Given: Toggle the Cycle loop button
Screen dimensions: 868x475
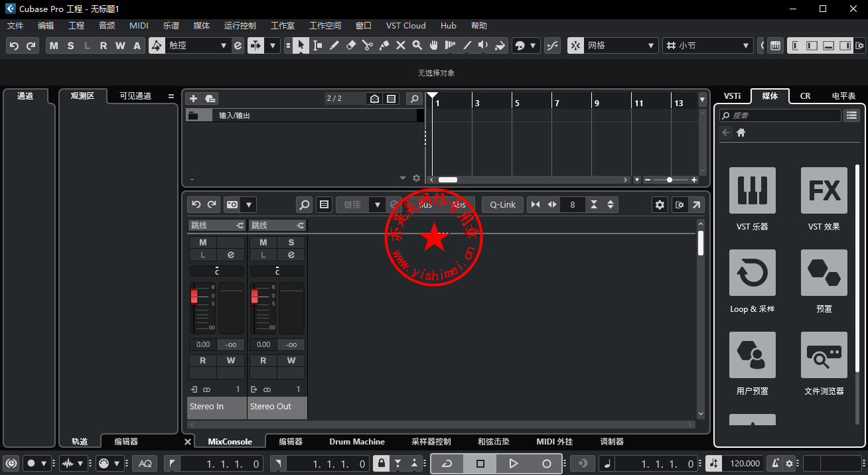Looking at the screenshot, I should (x=448, y=464).
